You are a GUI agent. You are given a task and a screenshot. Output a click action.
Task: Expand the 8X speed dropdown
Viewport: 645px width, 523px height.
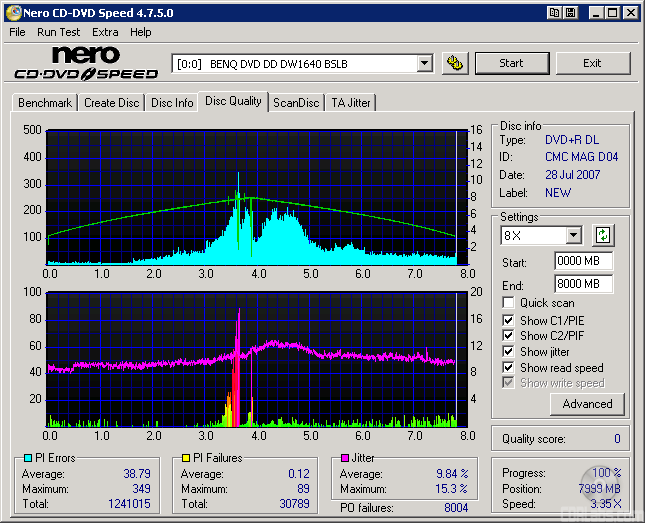pyautogui.click(x=573, y=236)
